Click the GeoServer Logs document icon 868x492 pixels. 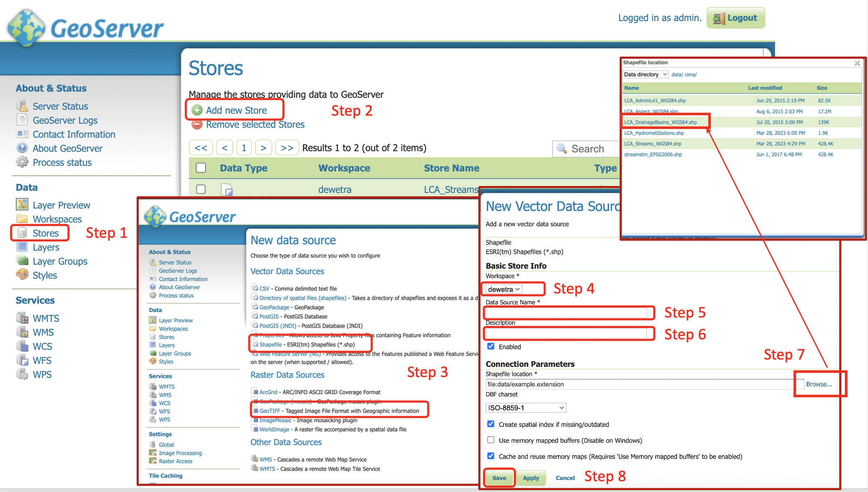[22, 120]
